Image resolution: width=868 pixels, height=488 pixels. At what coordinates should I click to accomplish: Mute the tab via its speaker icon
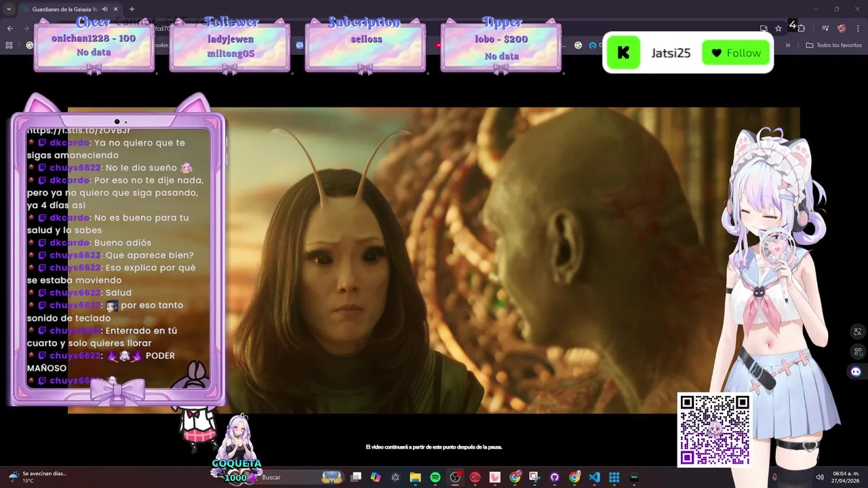coord(104,9)
